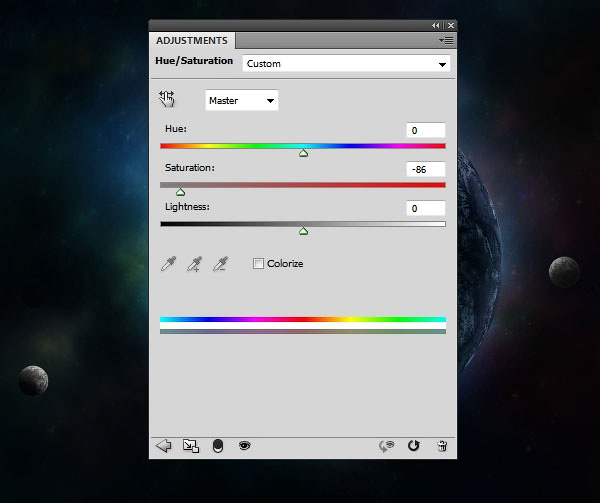
Task: Click the desaturated bottom output color bar
Action: [x=303, y=331]
